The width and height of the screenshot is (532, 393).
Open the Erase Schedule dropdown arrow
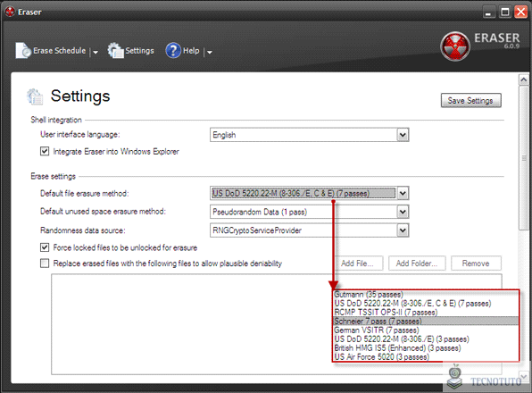96,52
